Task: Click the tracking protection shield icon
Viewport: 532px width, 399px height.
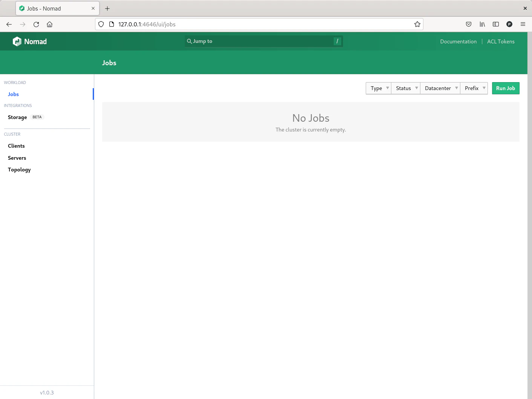Action: coord(101,24)
